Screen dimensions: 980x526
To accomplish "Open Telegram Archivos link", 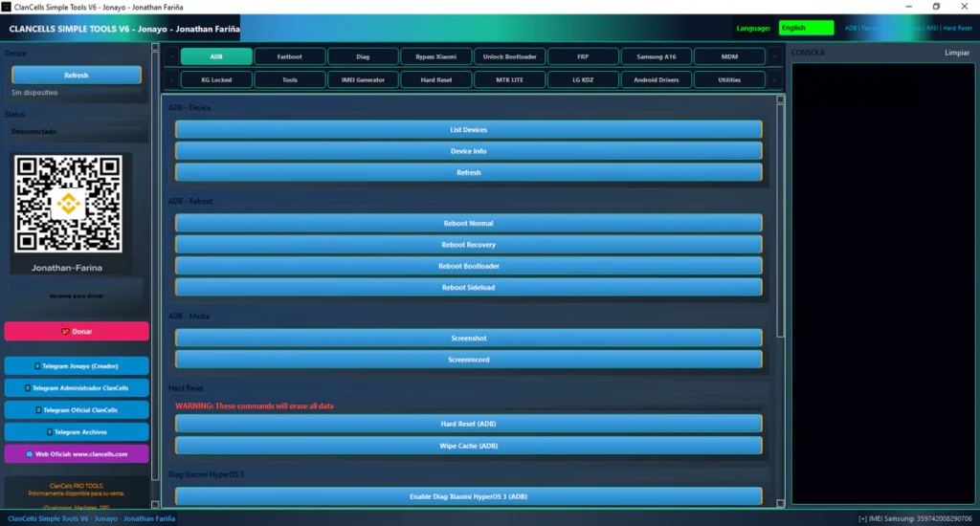I will [77, 432].
